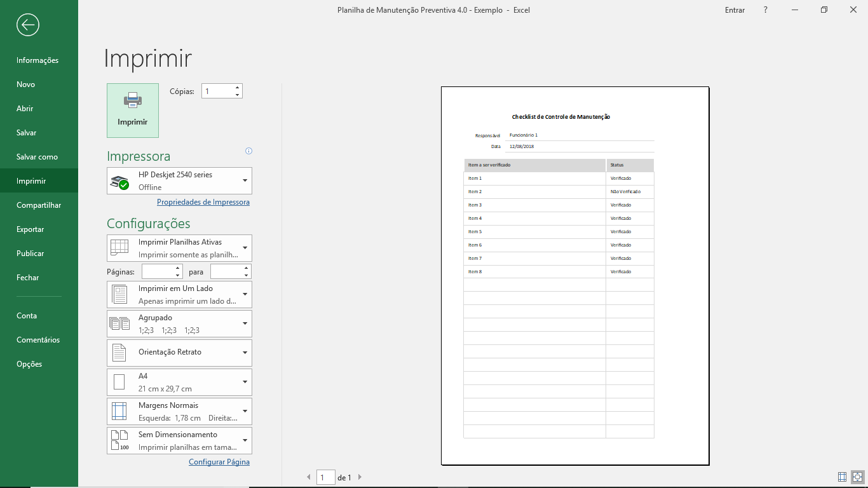Go to next page arrow in preview
Viewport: 868px width, 488px height.
pos(360,477)
